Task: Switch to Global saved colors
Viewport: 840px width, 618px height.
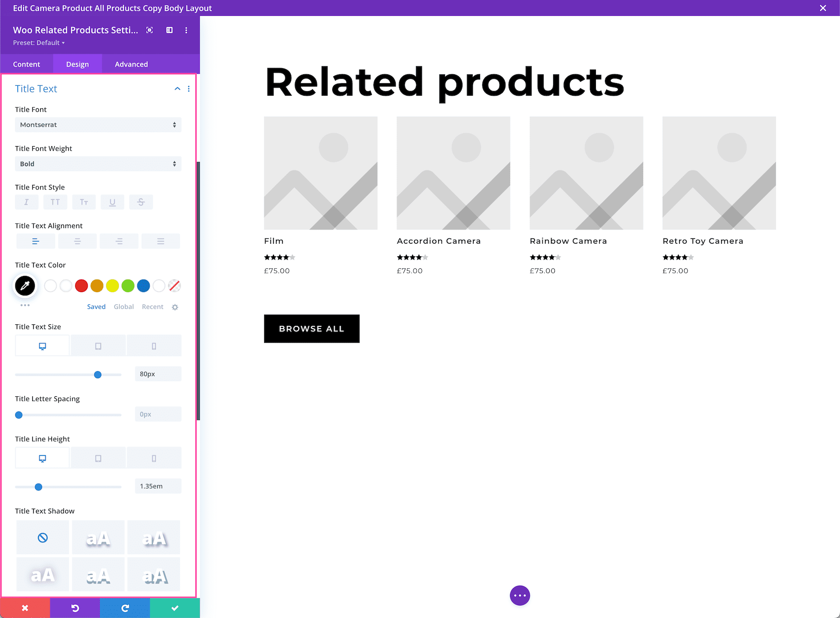Action: [123, 307]
